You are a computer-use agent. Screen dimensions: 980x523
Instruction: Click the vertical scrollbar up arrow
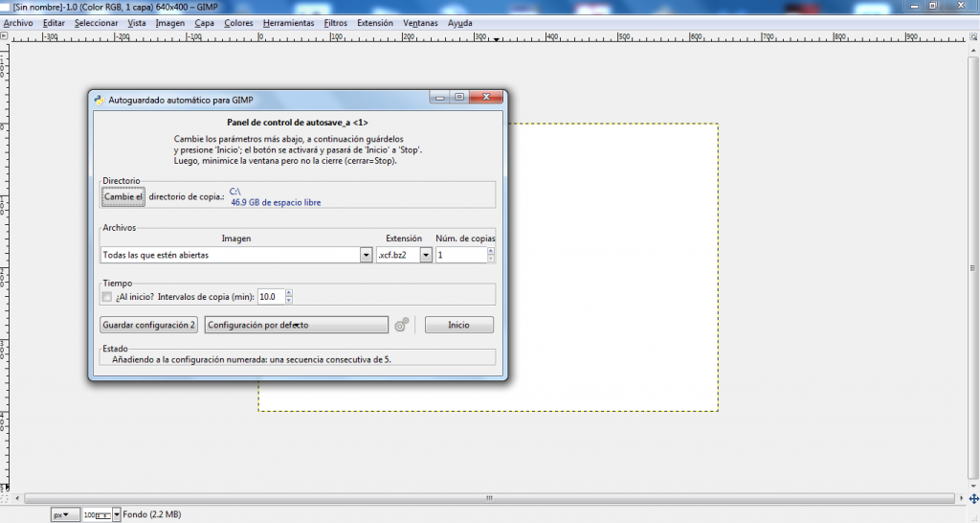(x=973, y=50)
